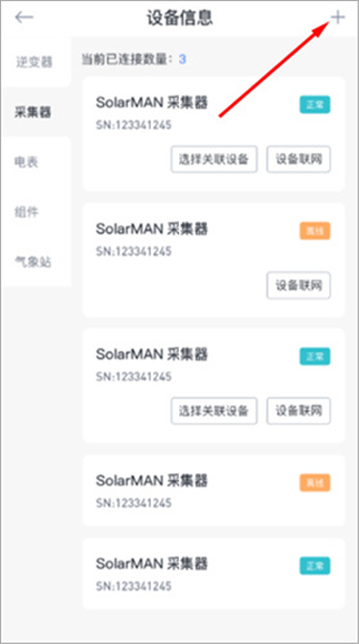
Task: Click 设备联网 in first collector card
Action: [299, 159]
